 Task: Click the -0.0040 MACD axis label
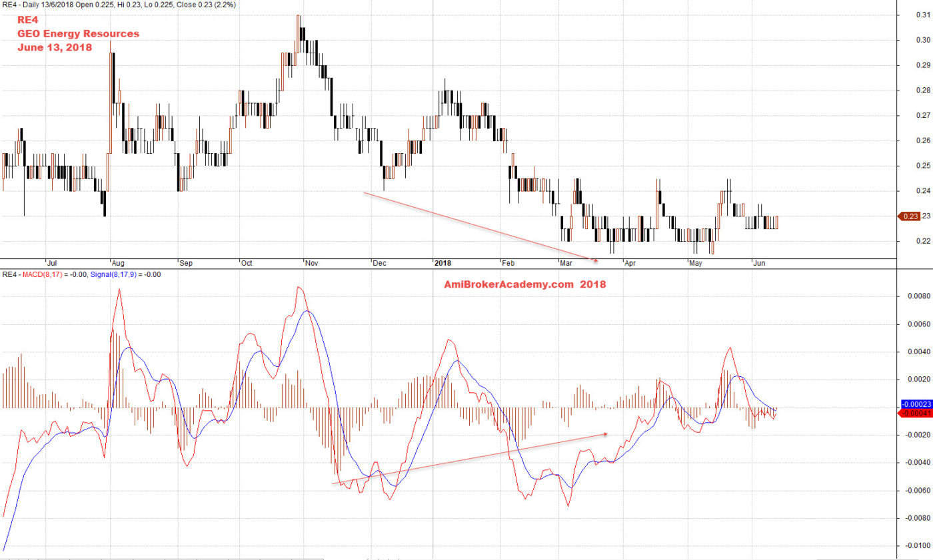click(x=916, y=462)
